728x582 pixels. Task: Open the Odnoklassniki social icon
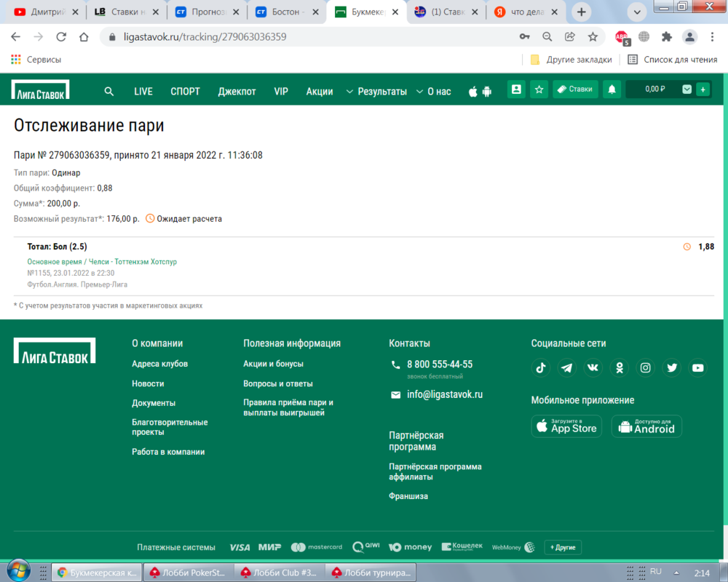tap(620, 368)
